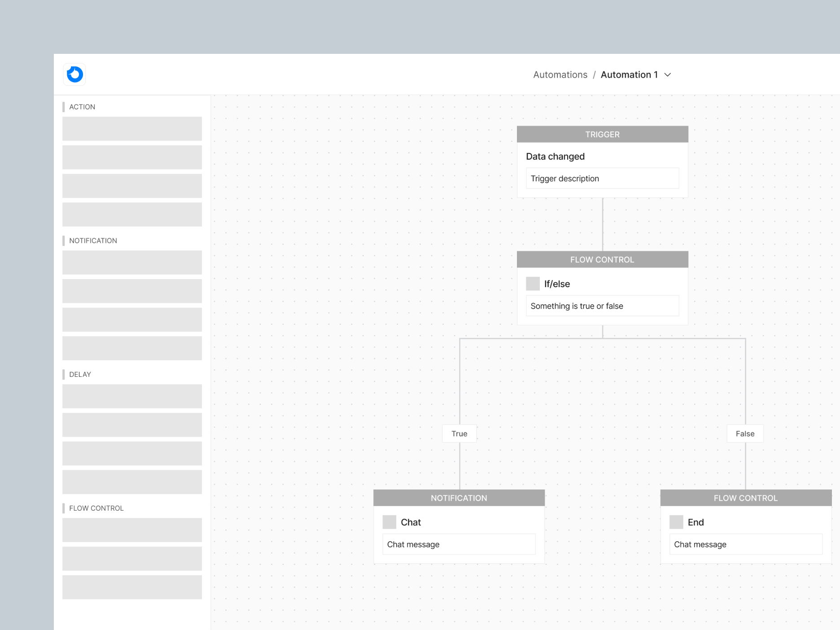Click the End node icon

coord(676,522)
